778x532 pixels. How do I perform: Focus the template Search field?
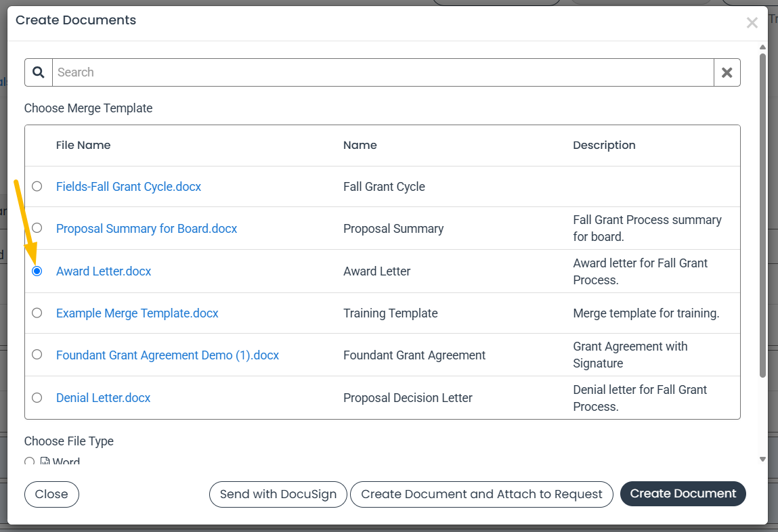click(383, 72)
